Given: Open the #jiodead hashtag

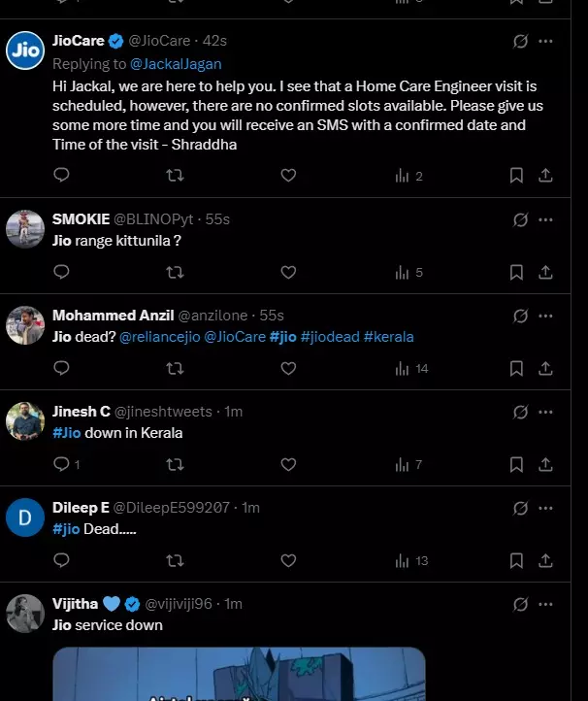Looking at the screenshot, I should click(330, 337).
